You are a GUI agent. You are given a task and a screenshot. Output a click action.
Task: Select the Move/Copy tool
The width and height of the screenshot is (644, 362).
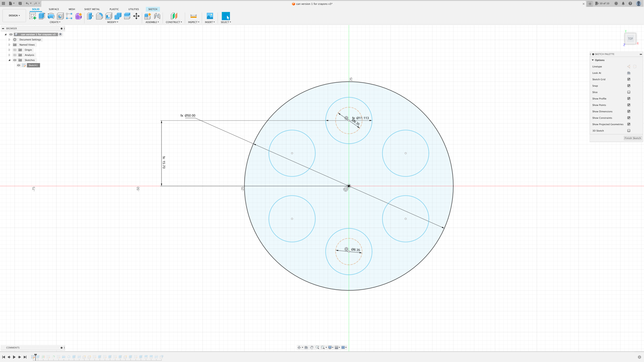pyautogui.click(x=136, y=16)
